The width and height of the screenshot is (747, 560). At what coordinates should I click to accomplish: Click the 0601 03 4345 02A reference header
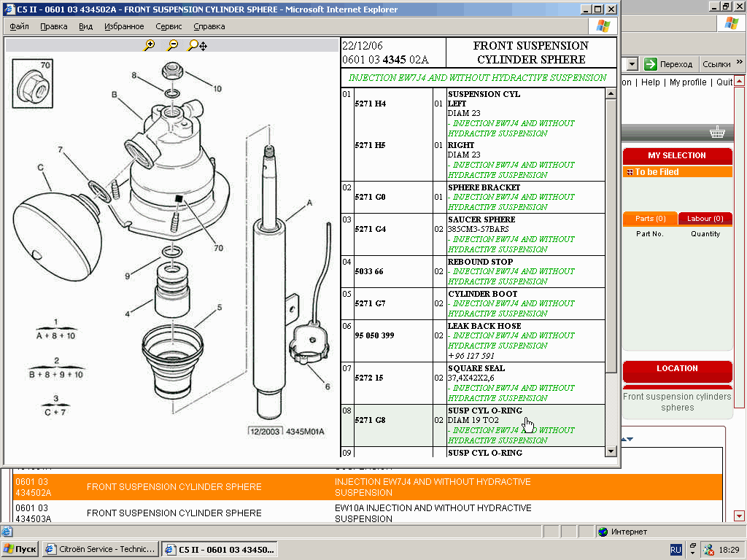(x=385, y=60)
